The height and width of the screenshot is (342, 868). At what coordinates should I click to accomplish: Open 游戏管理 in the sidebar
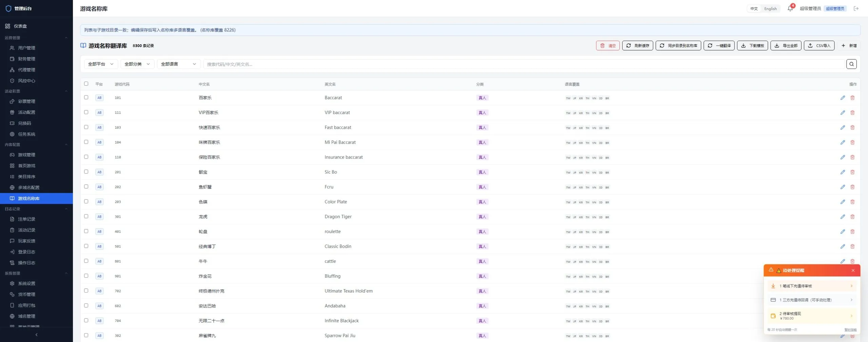coord(36,155)
